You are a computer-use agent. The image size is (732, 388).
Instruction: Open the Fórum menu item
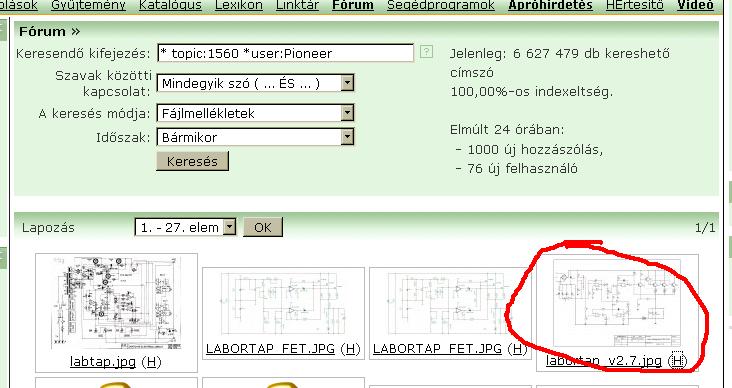pos(353,5)
